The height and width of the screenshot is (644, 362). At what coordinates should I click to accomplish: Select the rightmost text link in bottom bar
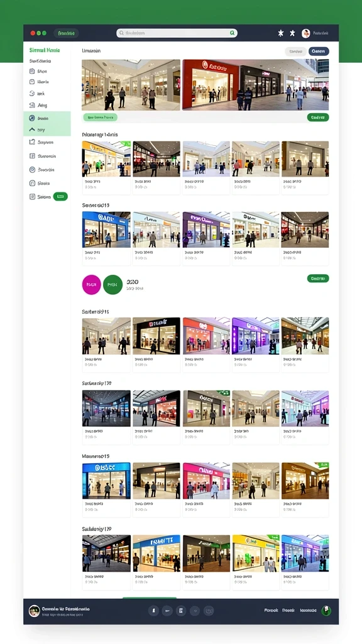tap(308, 611)
